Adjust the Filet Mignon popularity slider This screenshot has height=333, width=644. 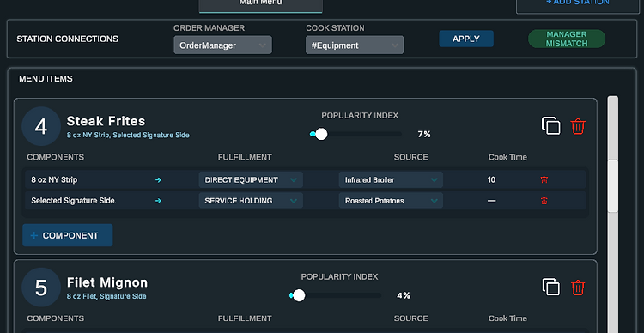[299, 295]
